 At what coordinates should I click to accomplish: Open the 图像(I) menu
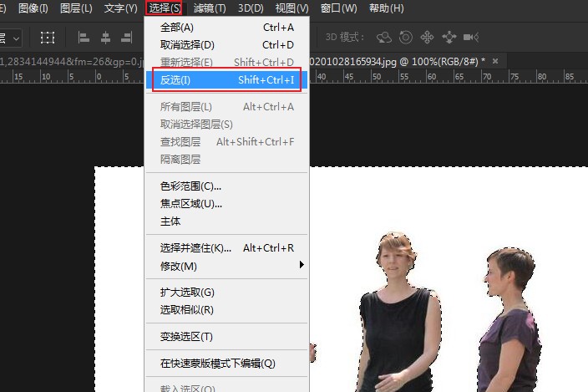coord(33,8)
